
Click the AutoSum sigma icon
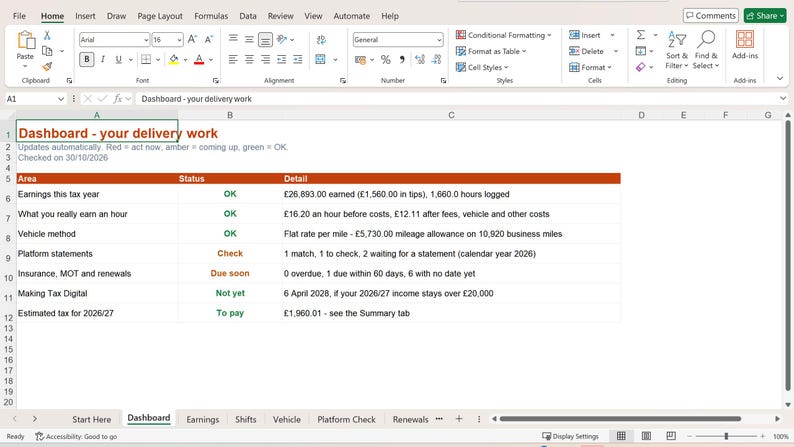pyautogui.click(x=641, y=35)
